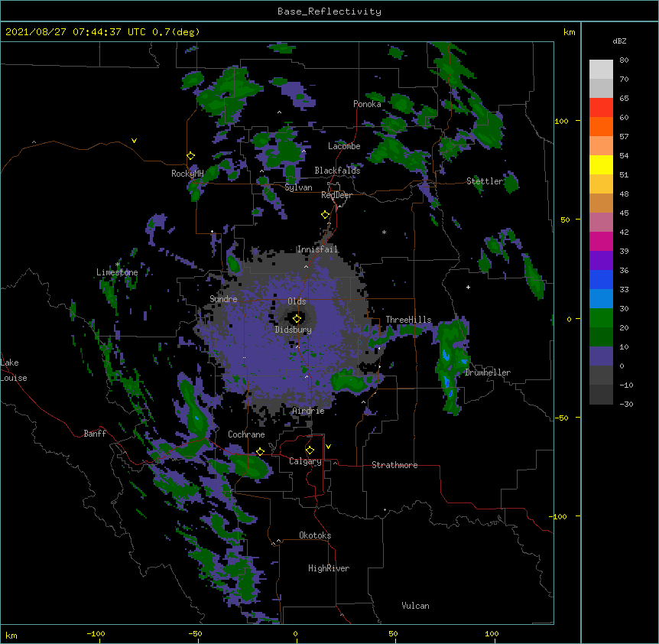Select the magenta 42–39 dBZ legend swatch

coord(601,241)
